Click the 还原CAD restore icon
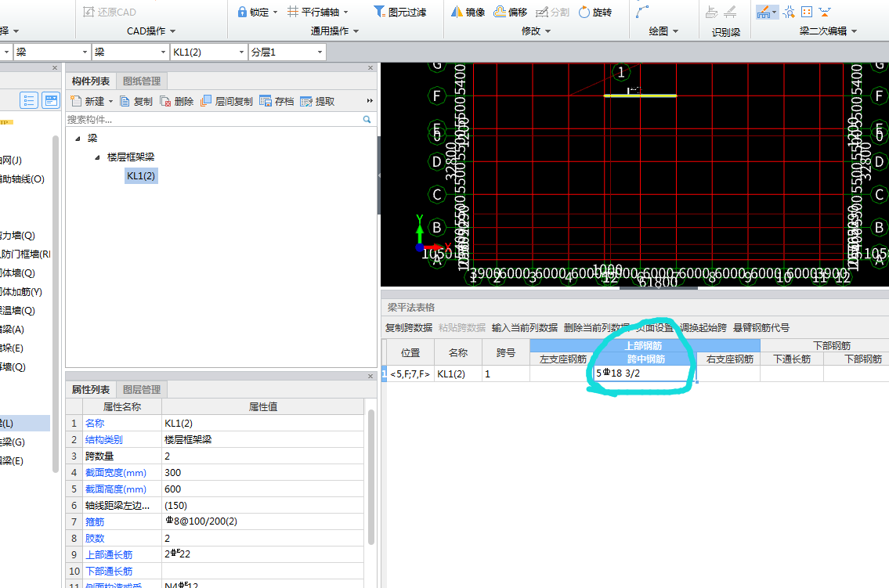Image resolution: width=889 pixels, height=588 pixels. pyautogui.click(x=89, y=12)
